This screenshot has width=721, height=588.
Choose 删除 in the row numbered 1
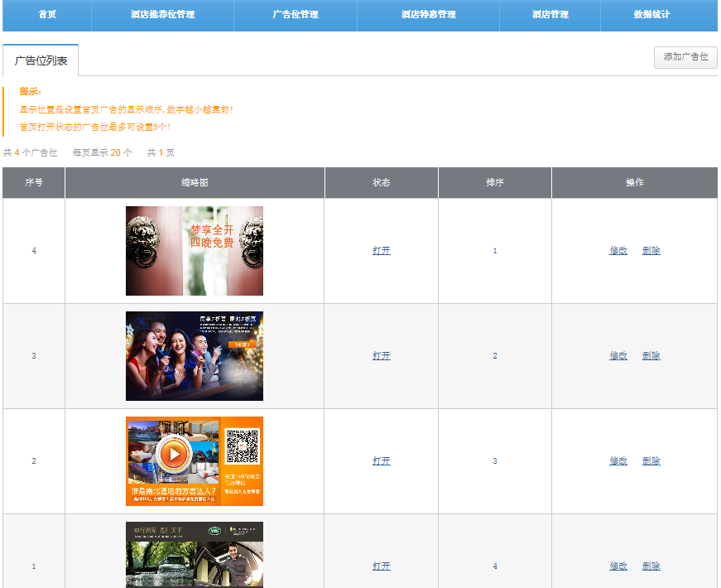point(651,566)
